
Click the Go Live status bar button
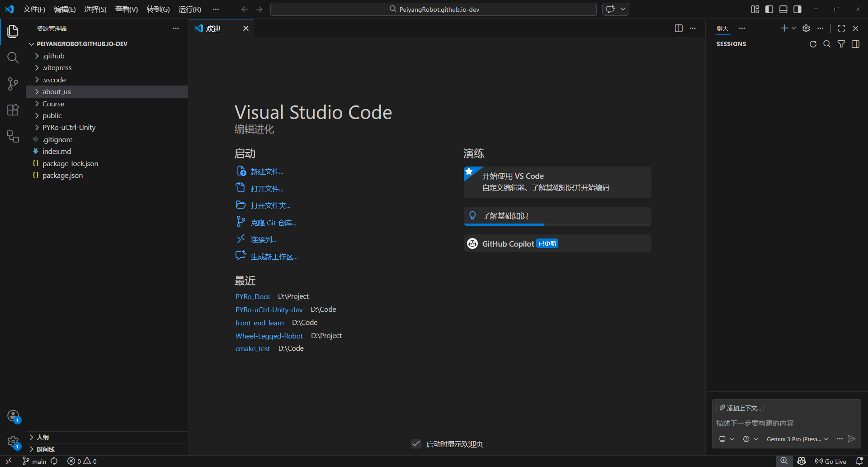coord(830,461)
